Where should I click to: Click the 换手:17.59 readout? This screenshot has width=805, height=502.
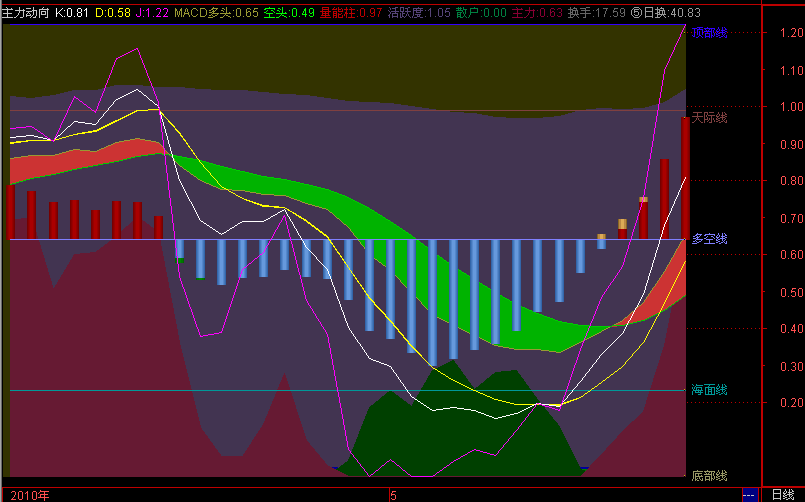click(x=597, y=13)
